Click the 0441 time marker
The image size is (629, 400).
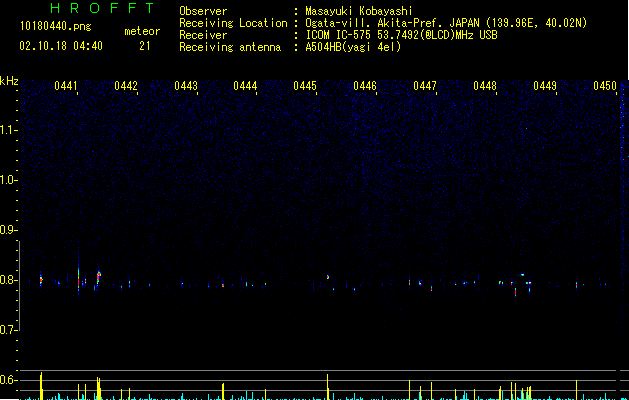point(65,86)
